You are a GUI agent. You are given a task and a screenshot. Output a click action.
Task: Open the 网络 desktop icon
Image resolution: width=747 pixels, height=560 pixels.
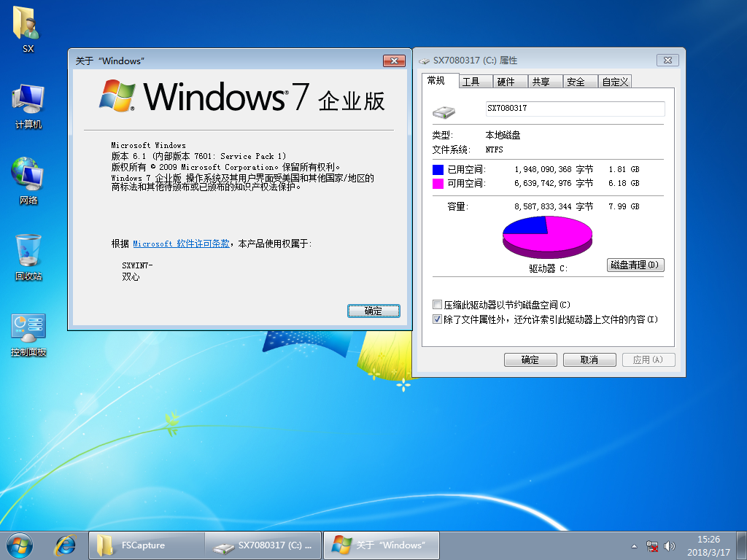[x=28, y=181]
